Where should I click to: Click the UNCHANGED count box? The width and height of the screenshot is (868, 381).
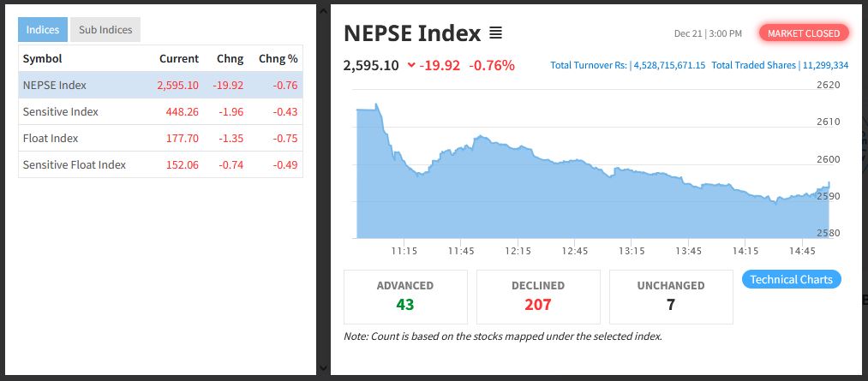(671, 296)
